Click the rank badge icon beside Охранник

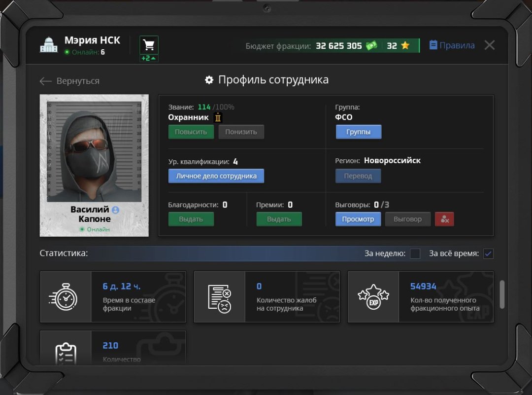point(218,117)
